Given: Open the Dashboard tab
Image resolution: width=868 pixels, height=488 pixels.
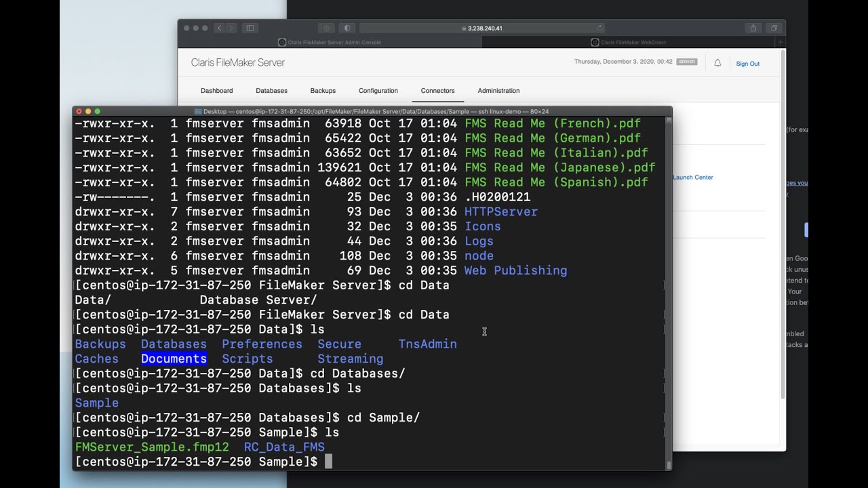Looking at the screenshot, I should coord(216,91).
